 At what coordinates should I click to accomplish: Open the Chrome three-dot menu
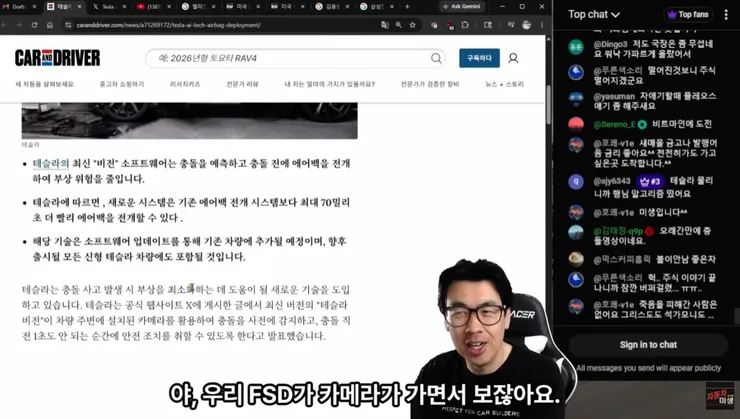coord(542,25)
